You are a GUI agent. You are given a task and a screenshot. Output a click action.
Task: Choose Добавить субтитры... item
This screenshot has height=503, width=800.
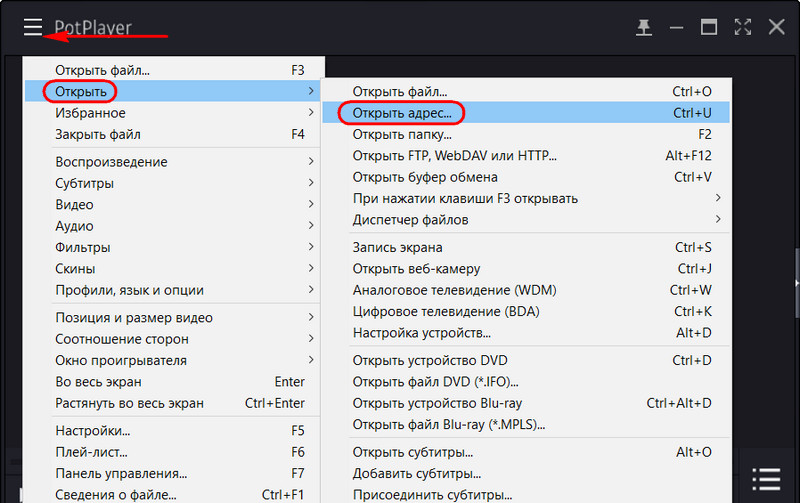[x=526, y=474]
